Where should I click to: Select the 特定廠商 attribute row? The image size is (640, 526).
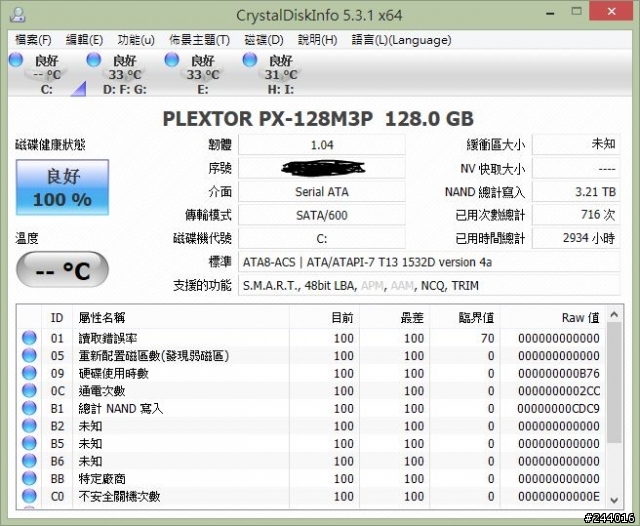click(x=311, y=478)
